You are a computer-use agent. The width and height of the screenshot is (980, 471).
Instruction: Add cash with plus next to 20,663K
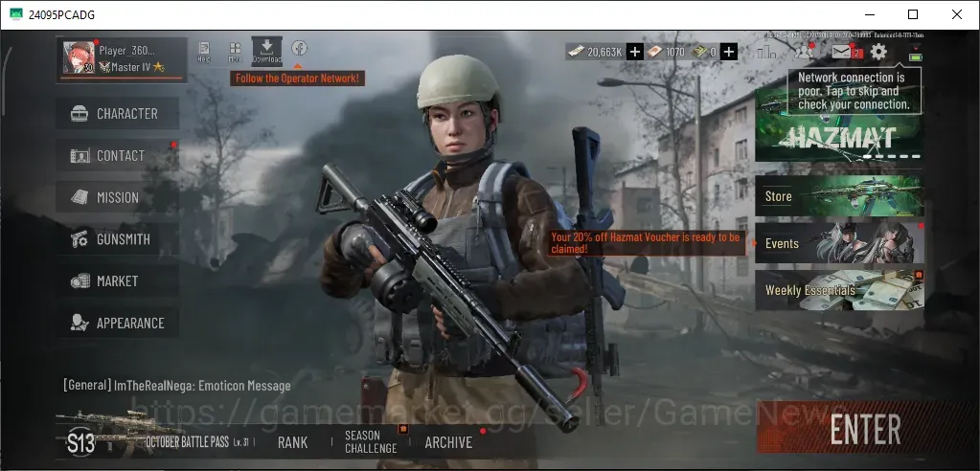[x=634, y=52]
